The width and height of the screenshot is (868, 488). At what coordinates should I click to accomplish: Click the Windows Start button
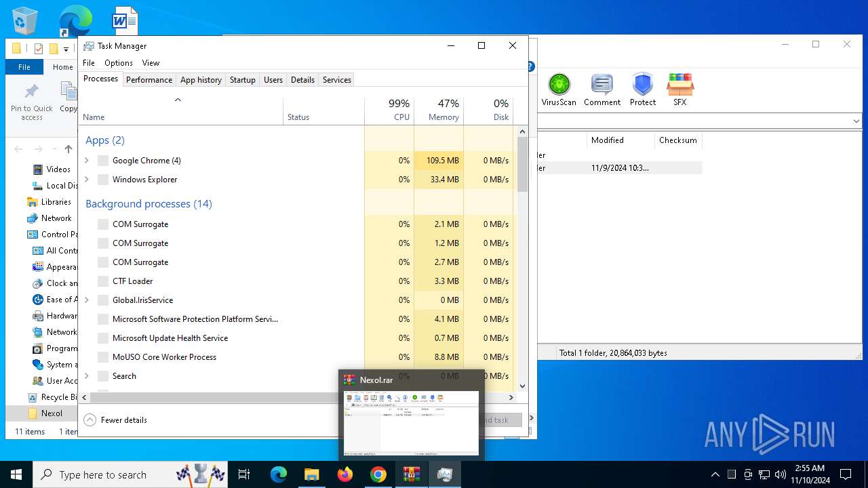16,474
